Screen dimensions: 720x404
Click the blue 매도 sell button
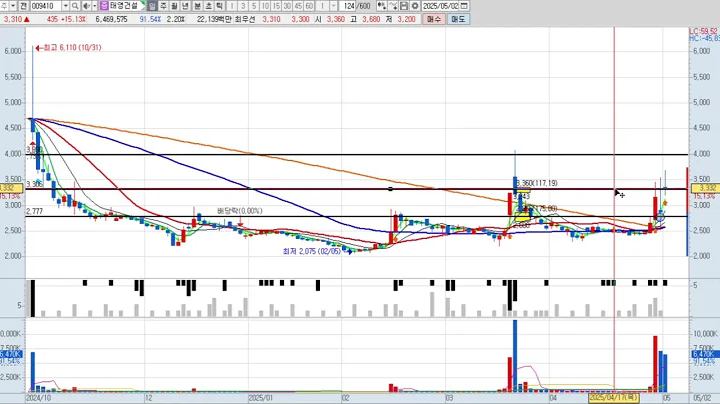[x=458, y=19]
